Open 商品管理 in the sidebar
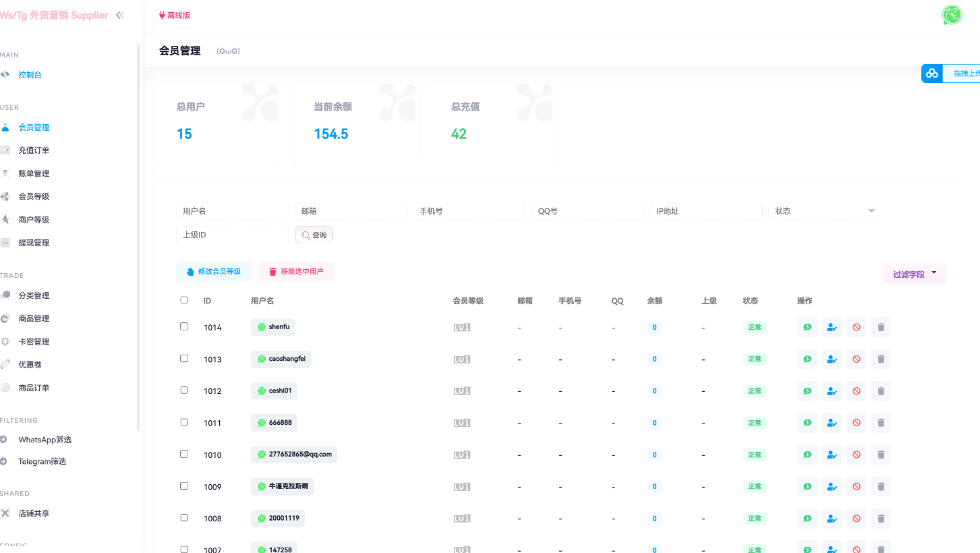Viewport: 980px width, 553px height. tap(34, 318)
